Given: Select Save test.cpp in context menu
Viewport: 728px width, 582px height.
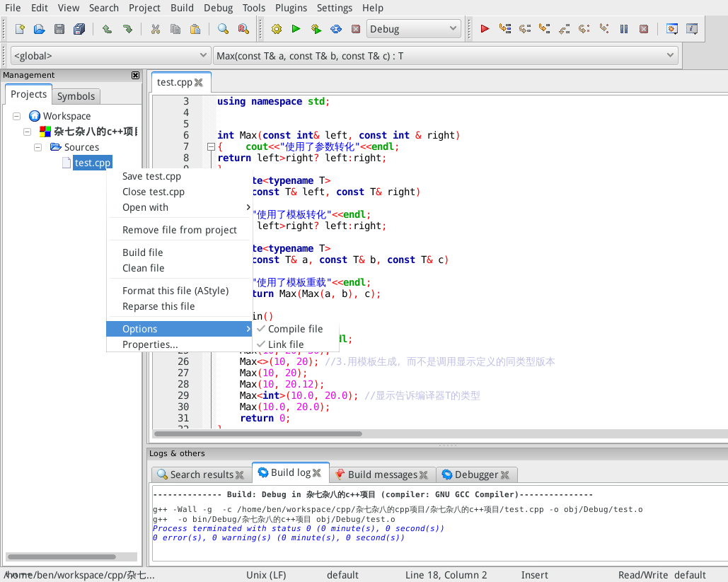Looking at the screenshot, I should coord(180,176).
